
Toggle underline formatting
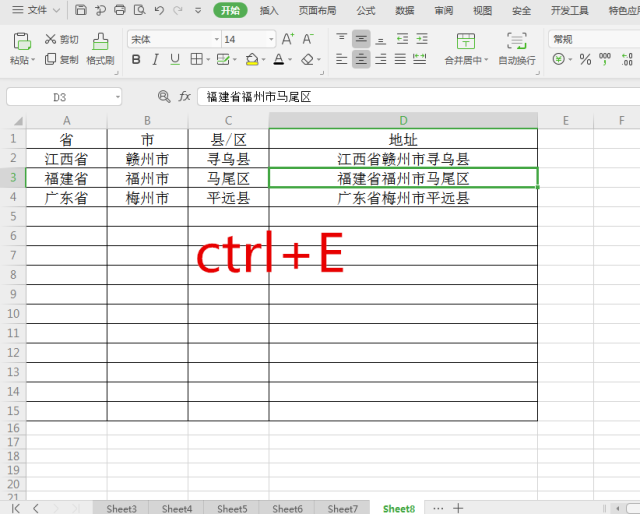(x=174, y=59)
